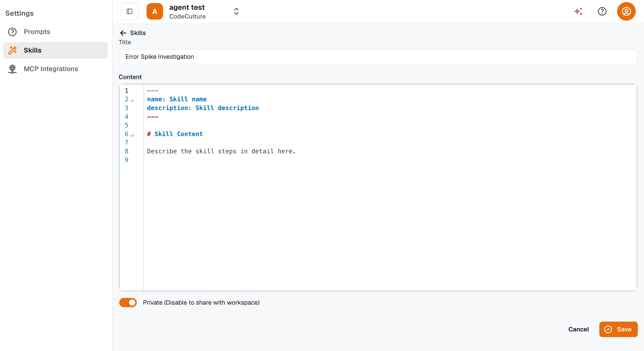The width and height of the screenshot is (644, 351).
Task: Click the back arrow next to Skills
Action: pyautogui.click(x=123, y=33)
